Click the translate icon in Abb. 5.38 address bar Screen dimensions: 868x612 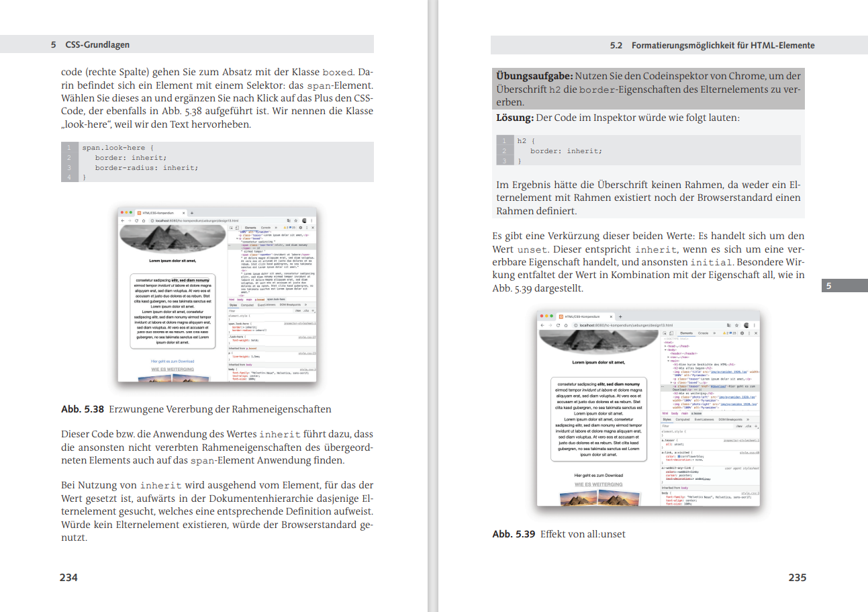[289, 220]
